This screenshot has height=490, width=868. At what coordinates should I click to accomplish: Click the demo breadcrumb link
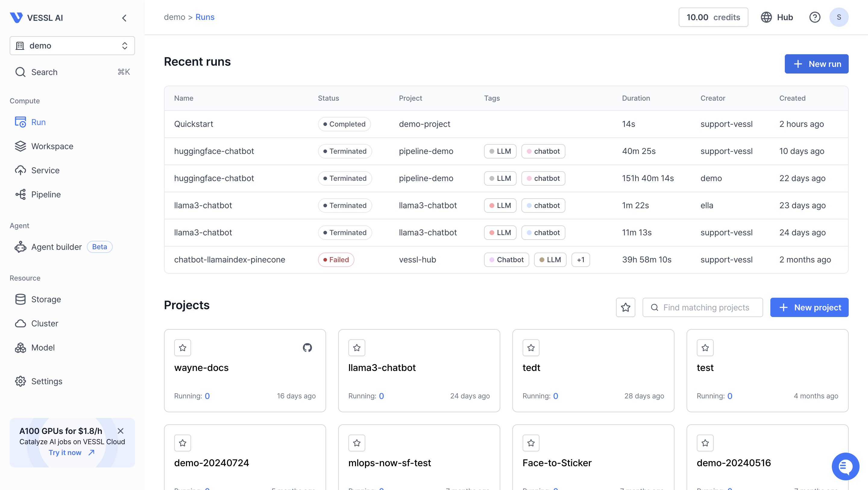point(174,17)
